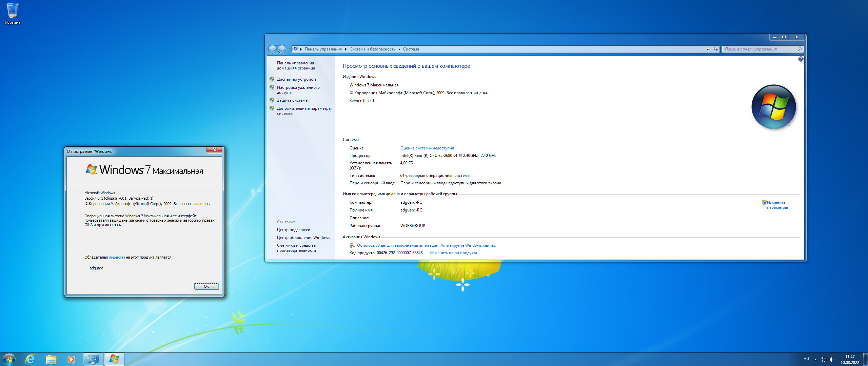Open Счетчики и средства производительности link
868x366 pixels.
click(296, 248)
